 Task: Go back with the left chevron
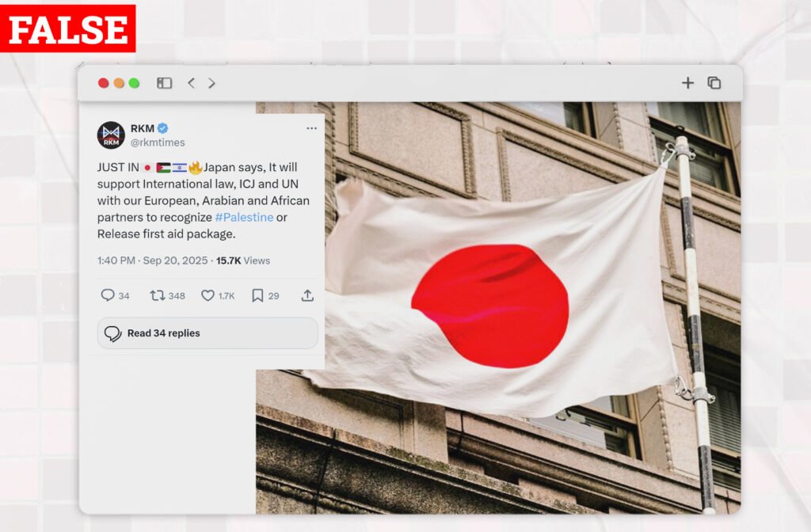coord(191,82)
